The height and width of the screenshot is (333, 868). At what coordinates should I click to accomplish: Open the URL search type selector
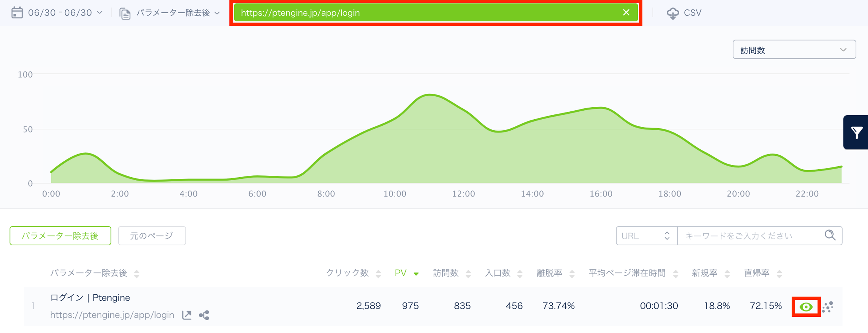tap(646, 236)
